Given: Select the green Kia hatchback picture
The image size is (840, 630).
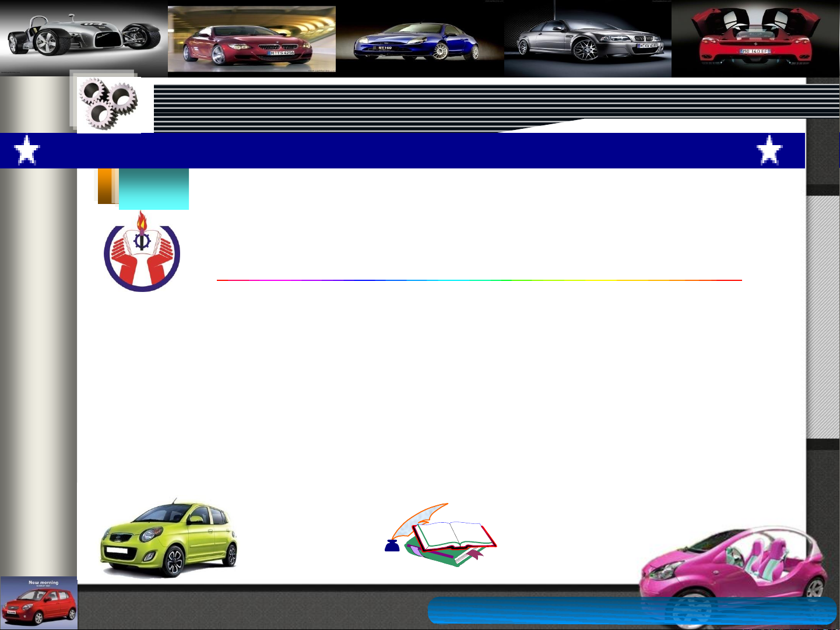Looking at the screenshot, I should 169,539.
